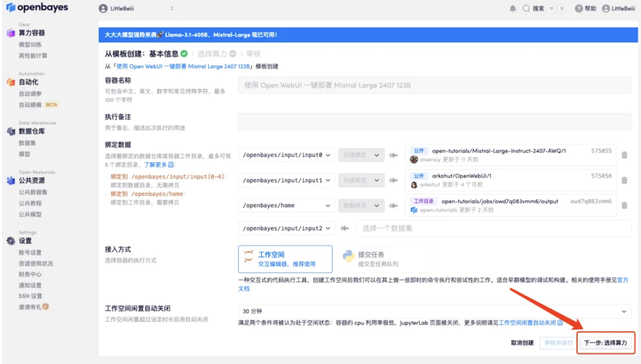
Task: Open 通知设置 in the sidebar
Action: [30, 285]
